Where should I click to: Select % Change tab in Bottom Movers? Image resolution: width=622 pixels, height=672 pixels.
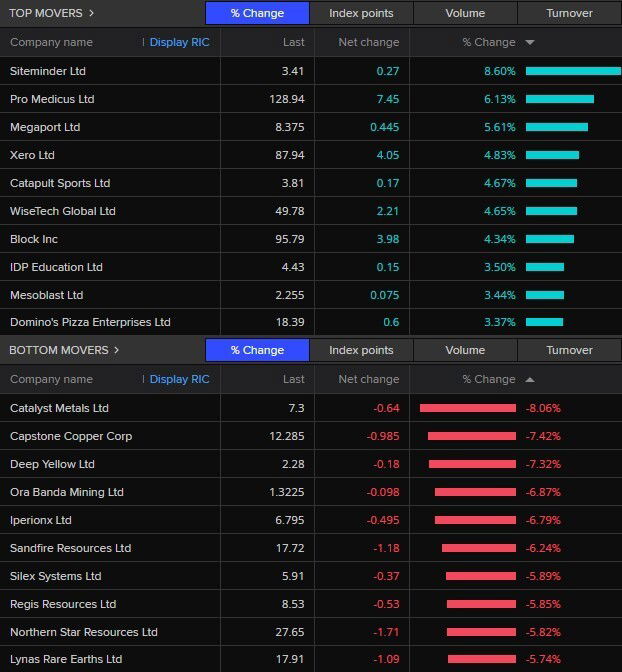click(x=257, y=350)
